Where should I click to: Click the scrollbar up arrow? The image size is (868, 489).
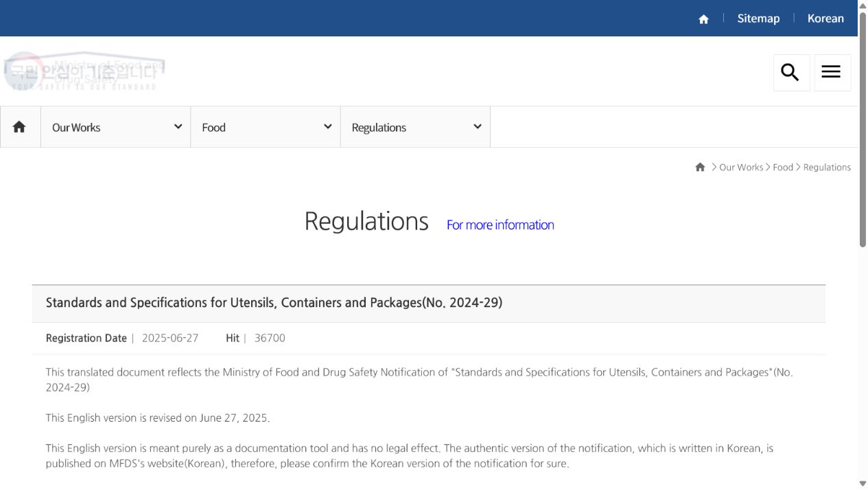point(863,5)
